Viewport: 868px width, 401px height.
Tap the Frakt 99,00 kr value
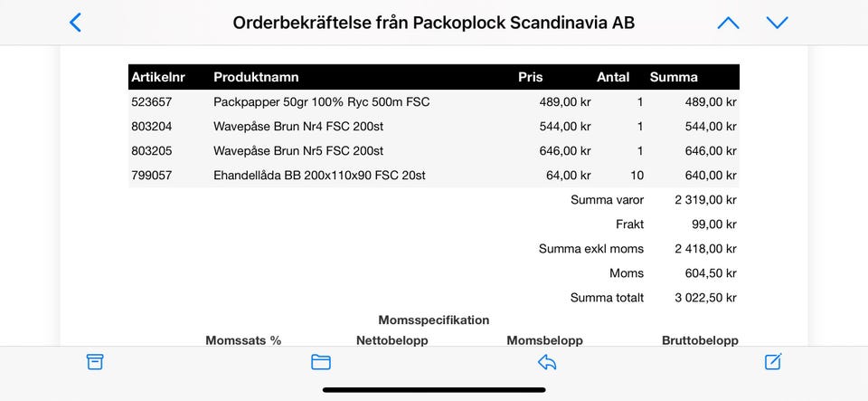pos(712,224)
